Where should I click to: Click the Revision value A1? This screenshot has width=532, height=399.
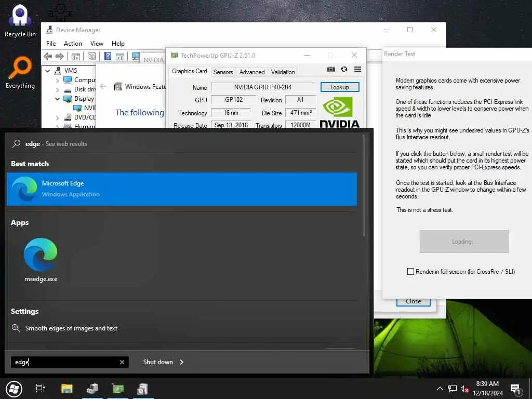point(300,100)
